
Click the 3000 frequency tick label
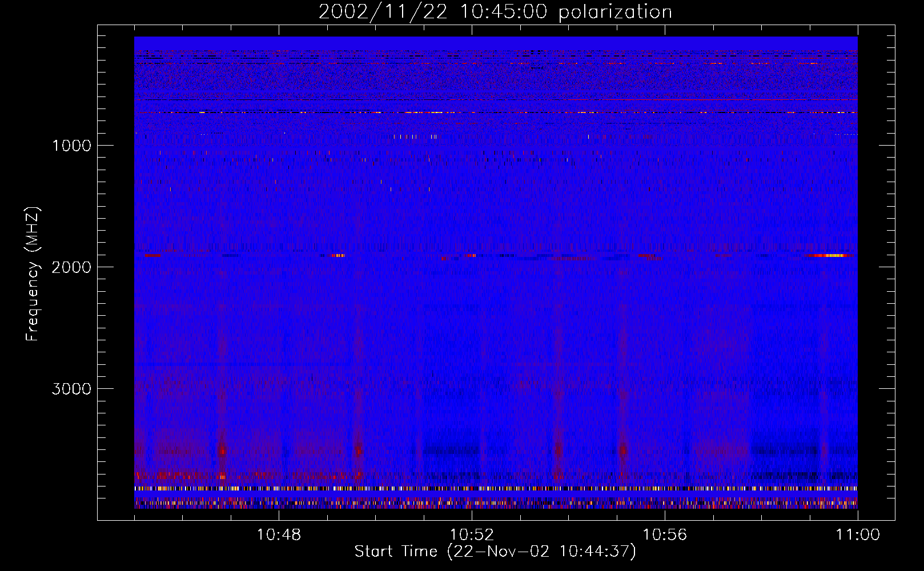pos(71,389)
